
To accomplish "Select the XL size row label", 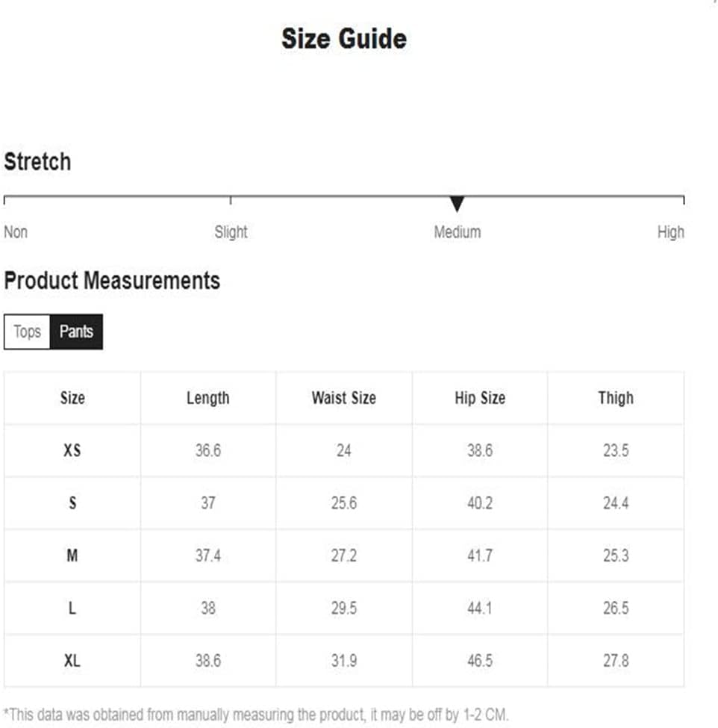I will point(72,660).
